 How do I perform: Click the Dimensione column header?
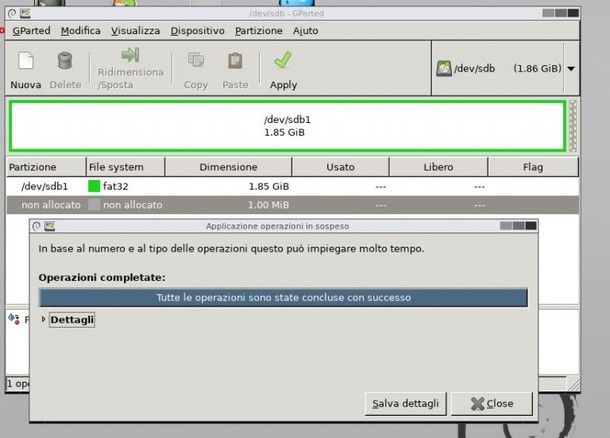coord(228,167)
